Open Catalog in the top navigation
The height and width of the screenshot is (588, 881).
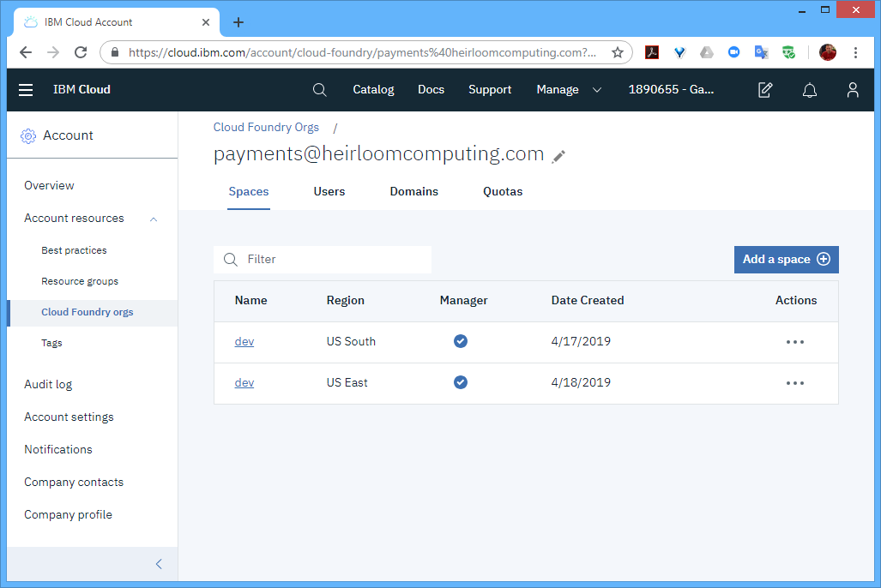tap(374, 90)
